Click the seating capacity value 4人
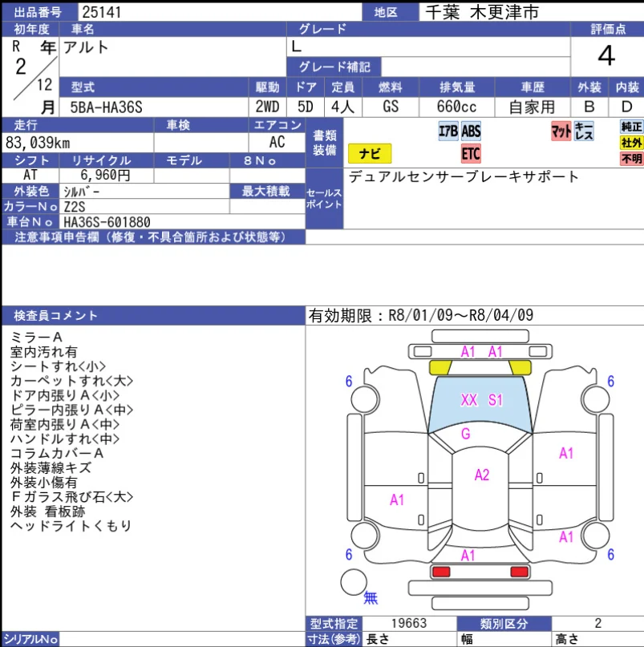This screenshot has width=644, height=647. tap(342, 107)
